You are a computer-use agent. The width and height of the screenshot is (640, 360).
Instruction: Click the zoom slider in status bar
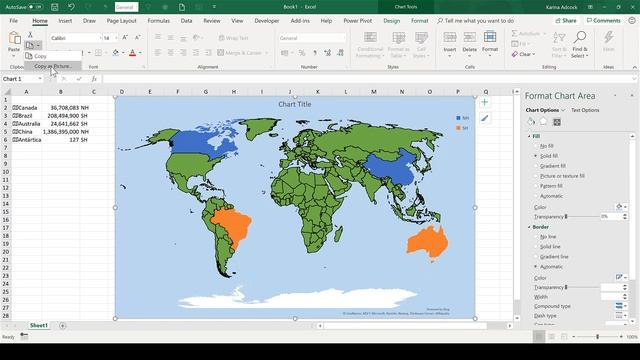(597, 337)
